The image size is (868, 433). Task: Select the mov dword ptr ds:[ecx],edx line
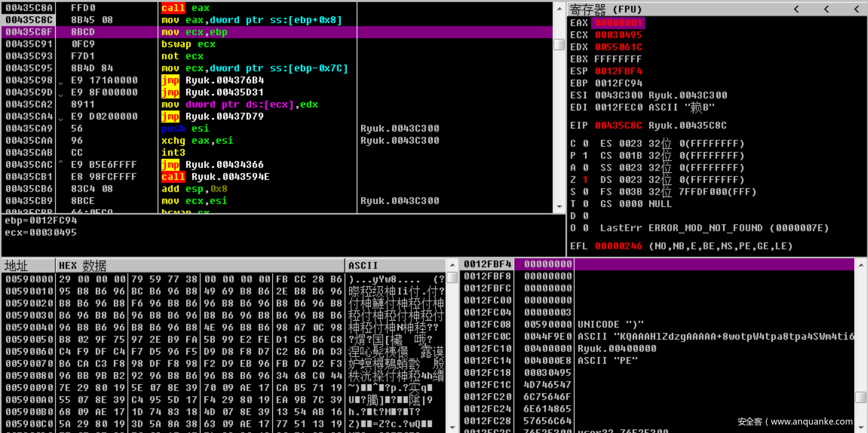tap(239, 104)
